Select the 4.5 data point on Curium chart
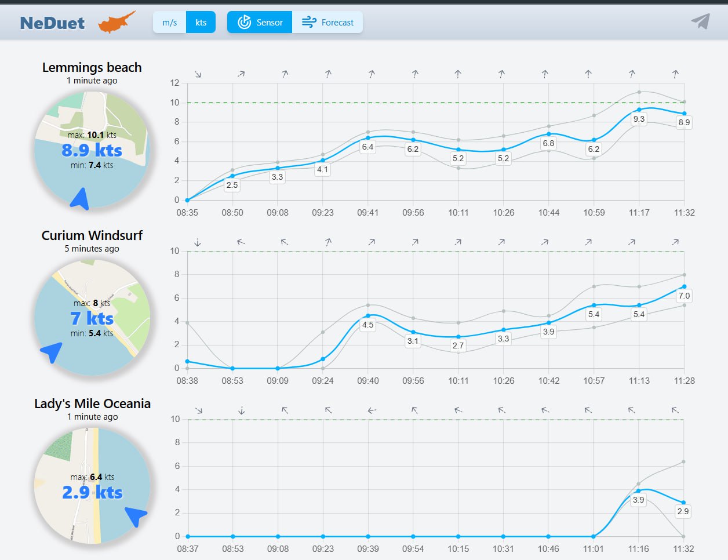The width and height of the screenshot is (728, 560). tap(368, 315)
